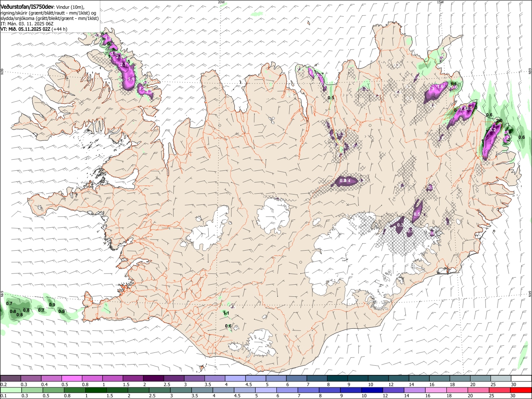The width and height of the screenshot is (532, 399).
Task: Click the Mýrdalsjökull glacier near south coast
Action: click(260, 343)
